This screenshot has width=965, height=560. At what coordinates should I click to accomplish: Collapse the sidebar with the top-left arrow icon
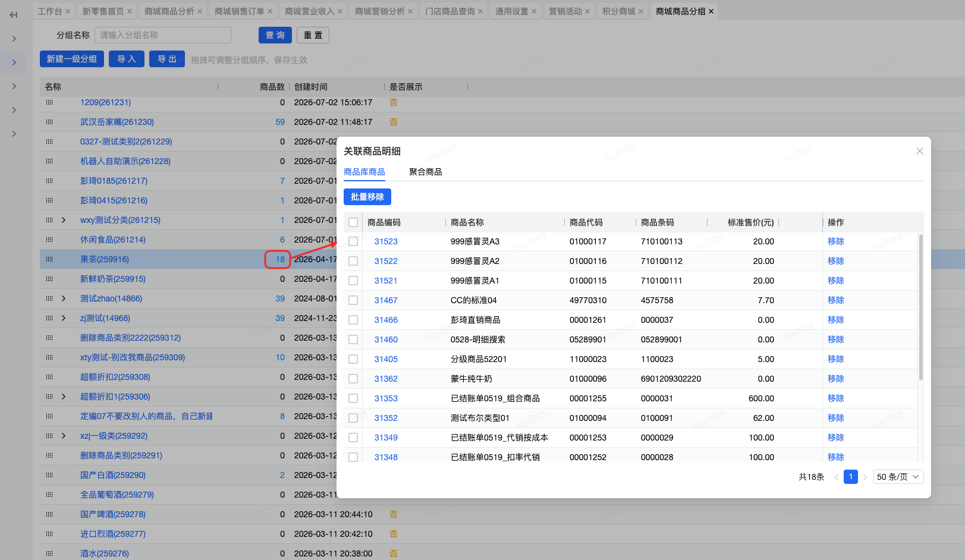[14, 15]
